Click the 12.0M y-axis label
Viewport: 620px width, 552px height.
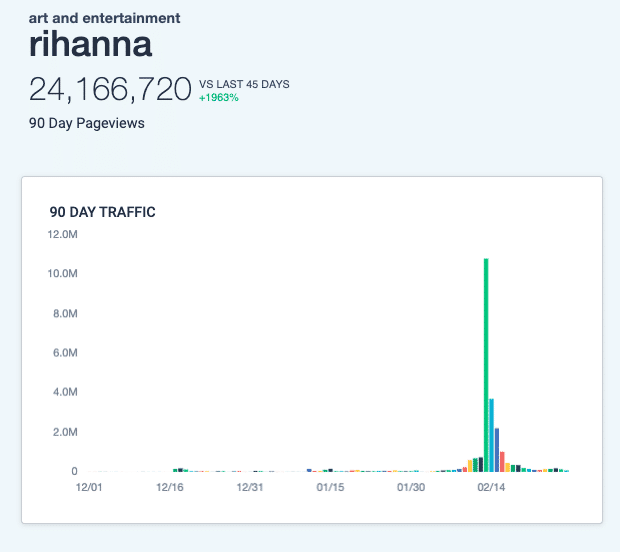(62, 234)
